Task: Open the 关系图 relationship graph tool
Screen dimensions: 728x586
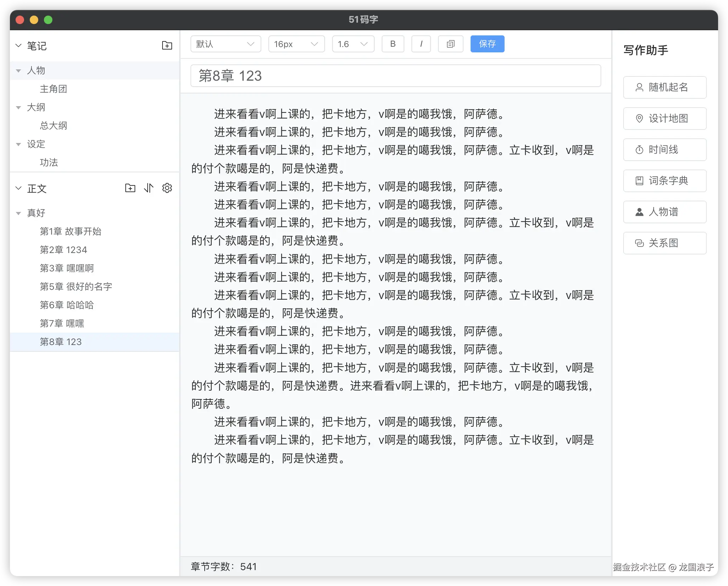Action: tap(665, 243)
